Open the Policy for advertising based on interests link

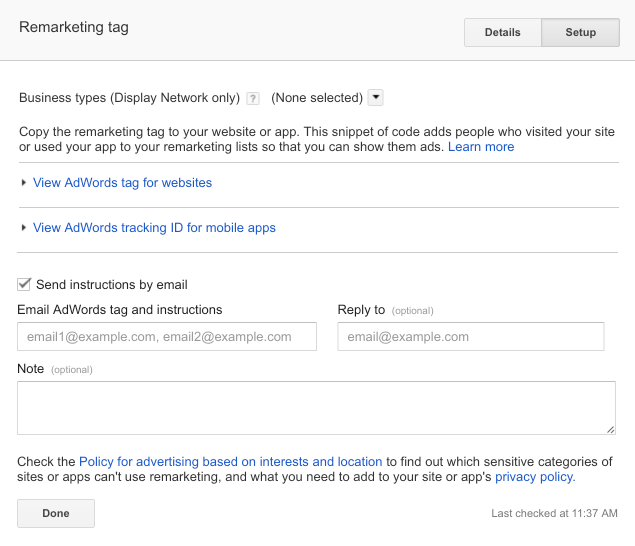230,462
